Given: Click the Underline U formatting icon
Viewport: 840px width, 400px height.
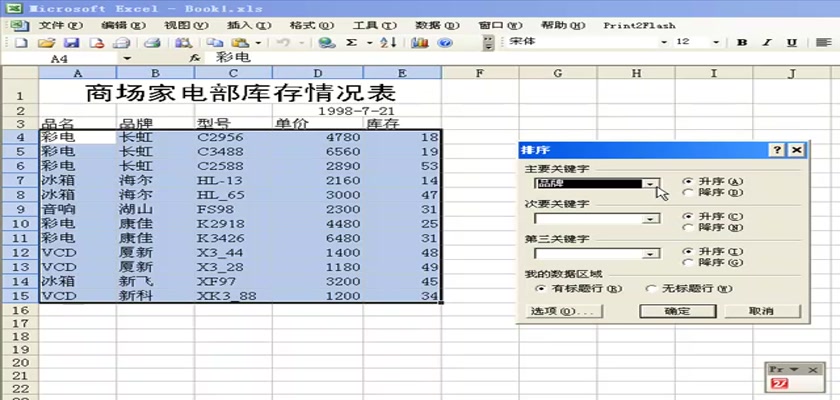Looking at the screenshot, I should 792,43.
